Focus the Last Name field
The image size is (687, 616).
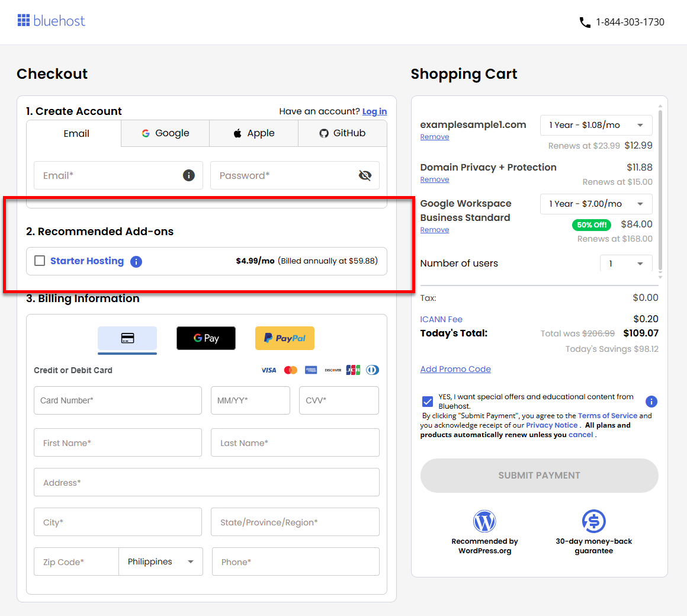pos(296,442)
